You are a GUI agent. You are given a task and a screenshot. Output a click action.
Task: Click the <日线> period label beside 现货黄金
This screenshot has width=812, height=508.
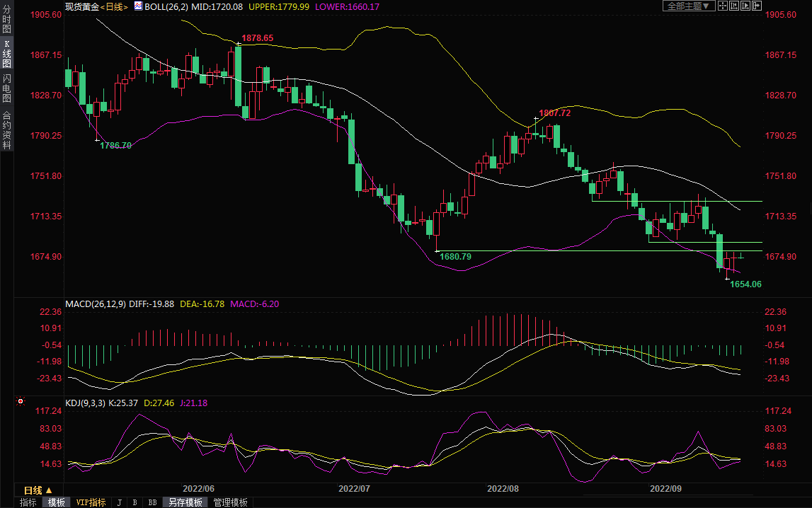113,6
